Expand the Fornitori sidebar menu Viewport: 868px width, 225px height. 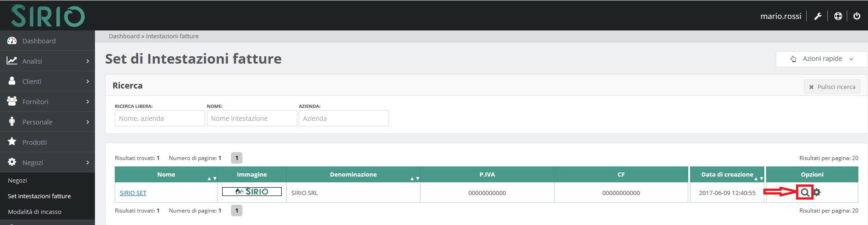coord(47,102)
